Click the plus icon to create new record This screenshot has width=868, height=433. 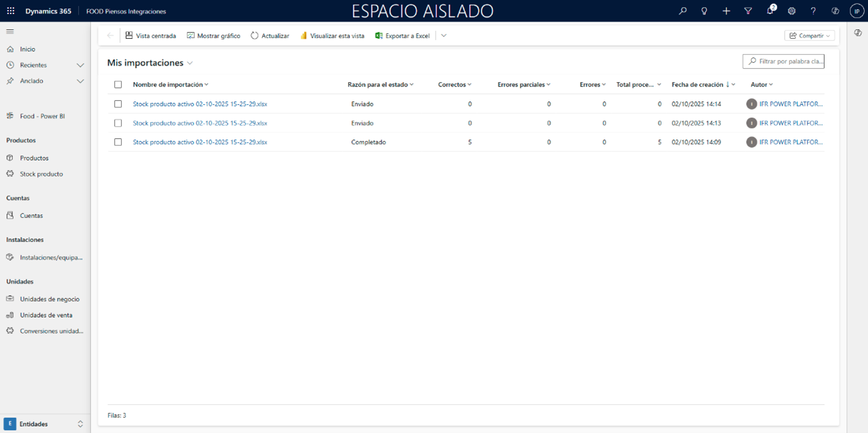pos(726,11)
